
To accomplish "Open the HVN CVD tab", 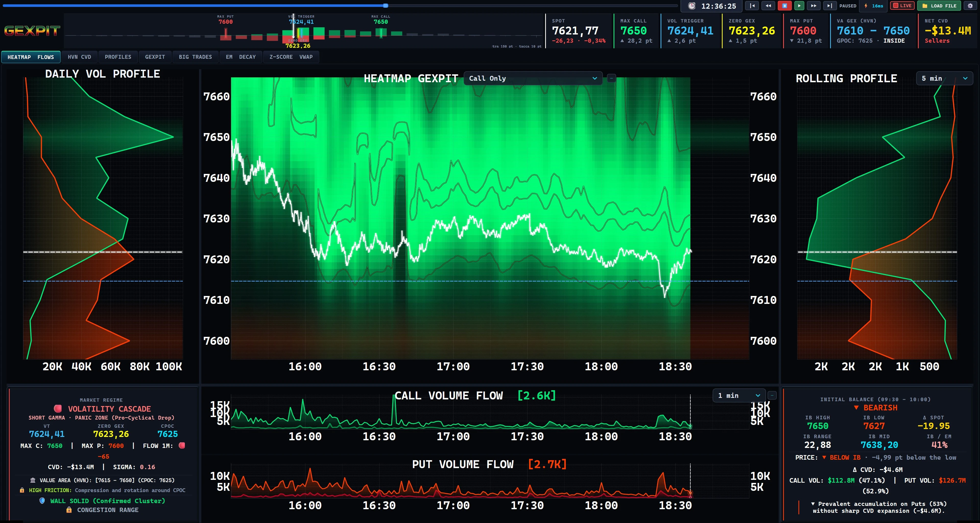I will pyautogui.click(x=79, y=57).
